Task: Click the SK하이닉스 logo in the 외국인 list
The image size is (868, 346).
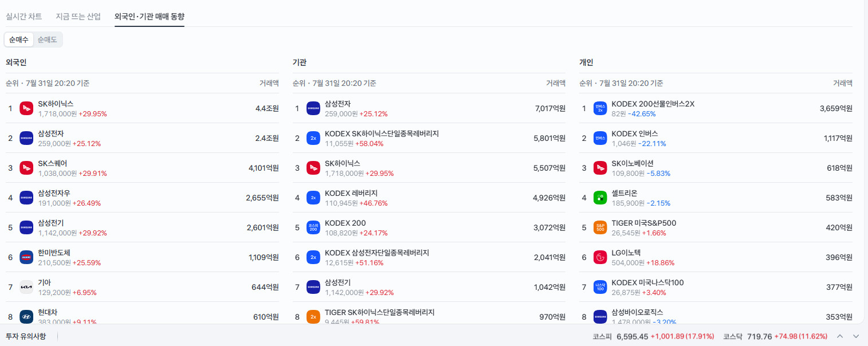Action: tap(26, 108)
